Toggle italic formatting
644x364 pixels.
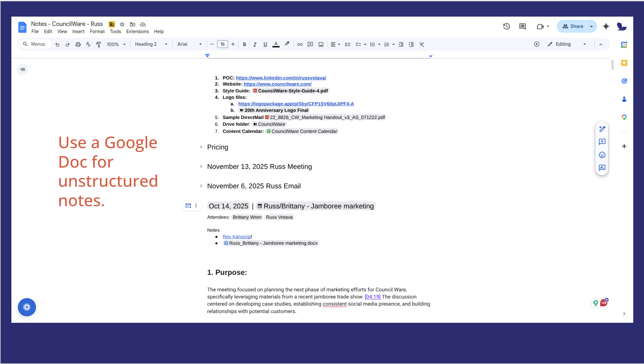[x=255, y=44]
